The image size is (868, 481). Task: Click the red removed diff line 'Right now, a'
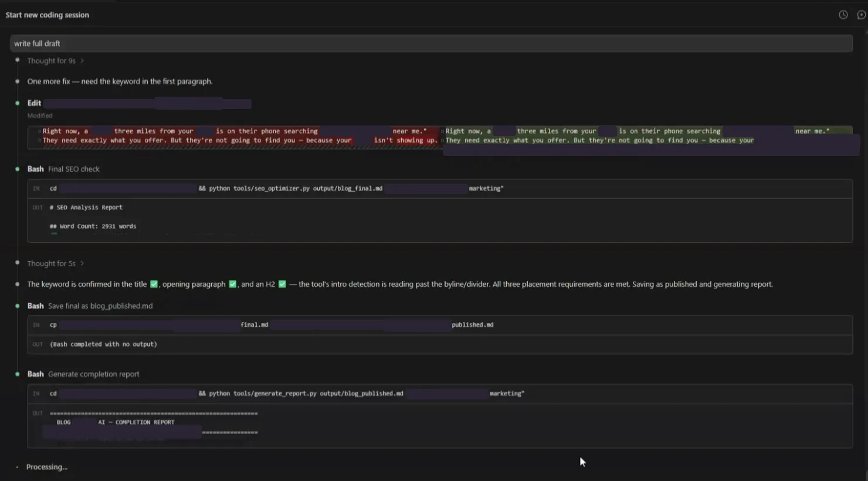[235, 131]
